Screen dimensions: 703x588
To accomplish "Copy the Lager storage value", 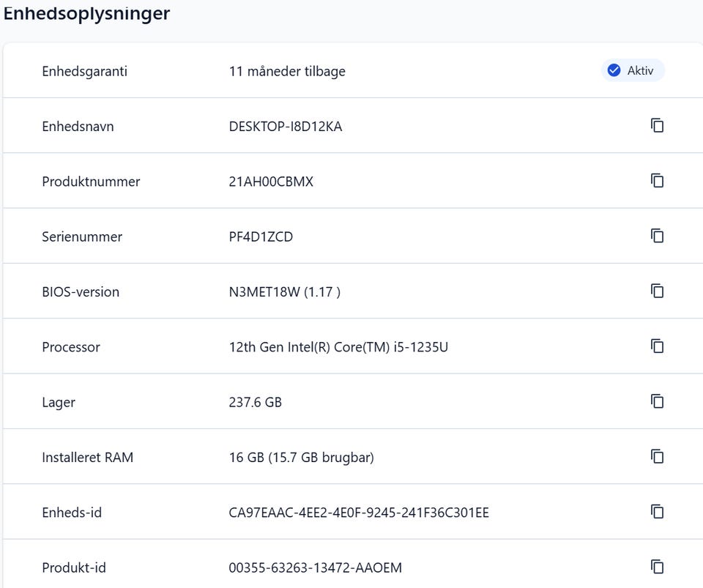I will pyautogui.click(x=658, y=401).
